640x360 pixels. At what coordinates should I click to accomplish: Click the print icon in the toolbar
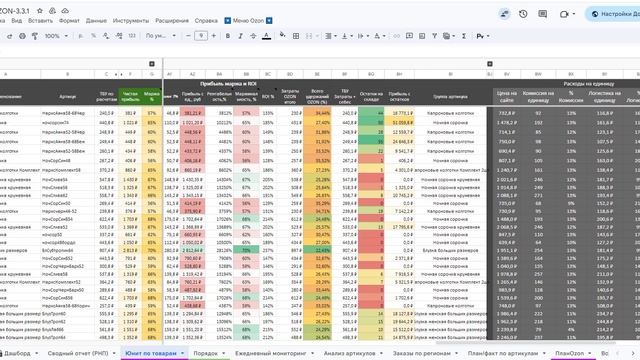coord(22,36)
